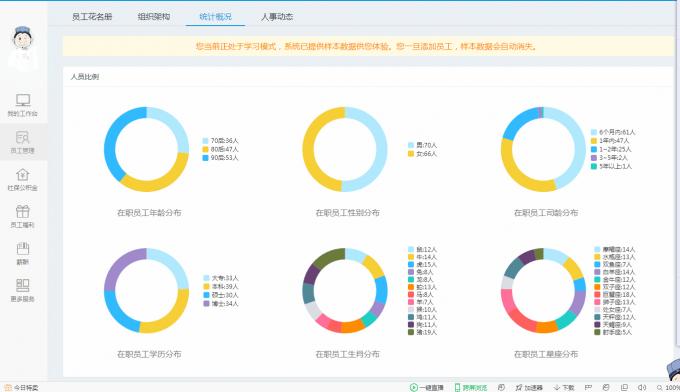Toggle the 女:66人 legend entry
This screenshot has width=680, height=392.
423,154
